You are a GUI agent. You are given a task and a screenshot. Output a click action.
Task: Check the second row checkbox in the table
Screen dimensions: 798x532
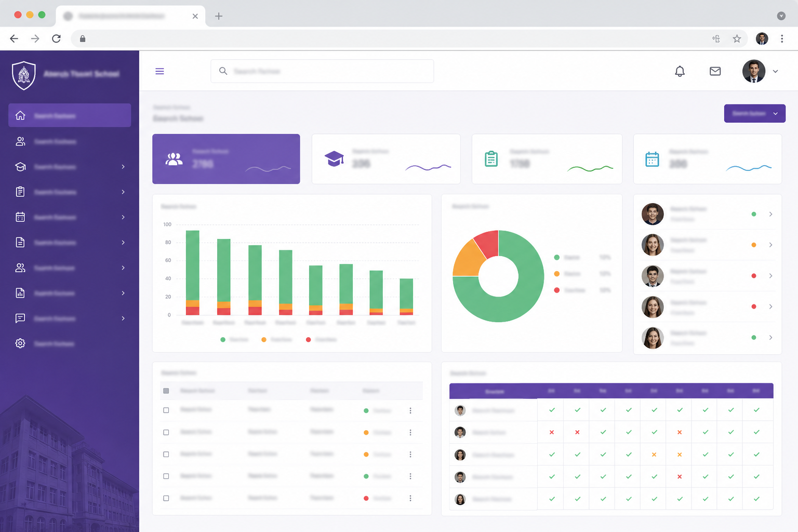[x=166, y=432]
